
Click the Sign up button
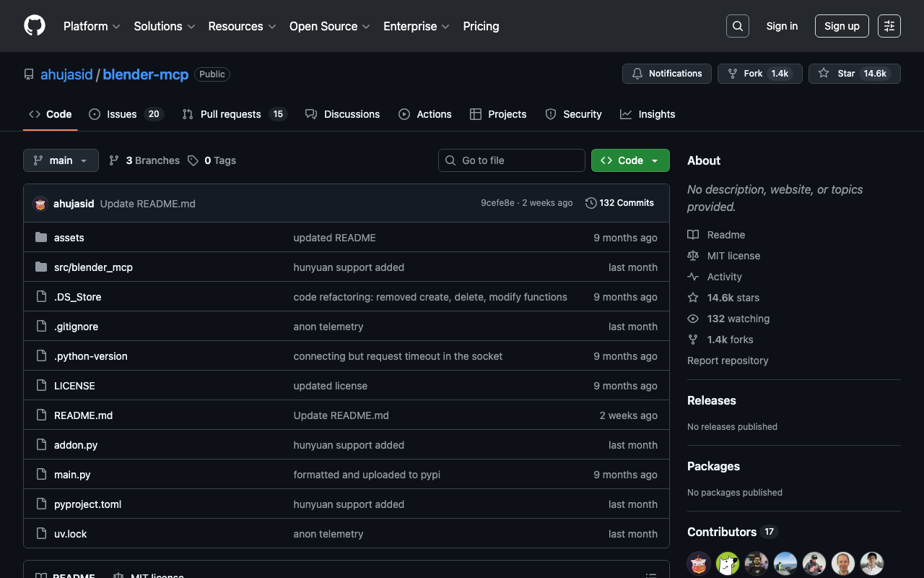point(842,26)
